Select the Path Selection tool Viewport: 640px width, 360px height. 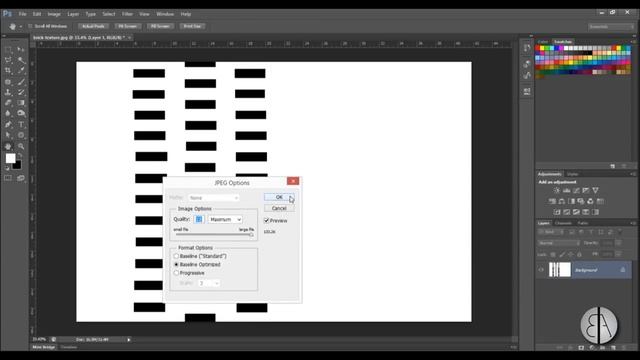(8, 135)
